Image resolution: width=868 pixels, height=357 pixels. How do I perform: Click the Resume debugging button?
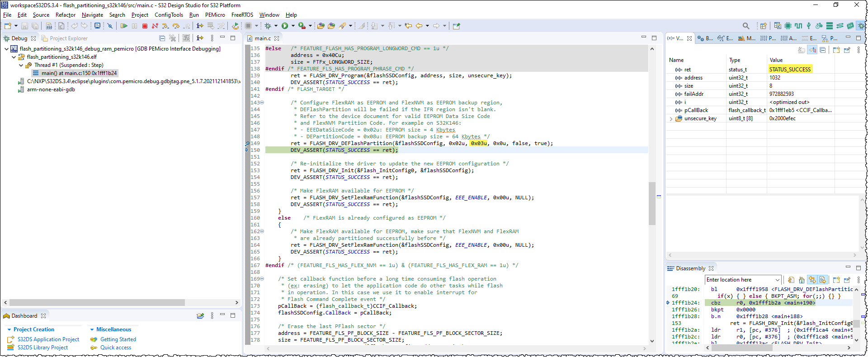coord(124,26)
